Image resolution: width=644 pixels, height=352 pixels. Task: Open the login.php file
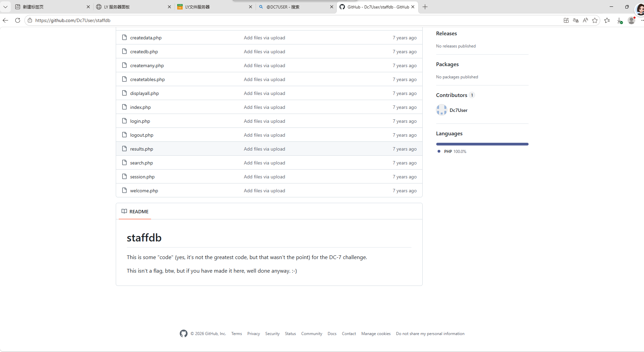click(140, 121)
